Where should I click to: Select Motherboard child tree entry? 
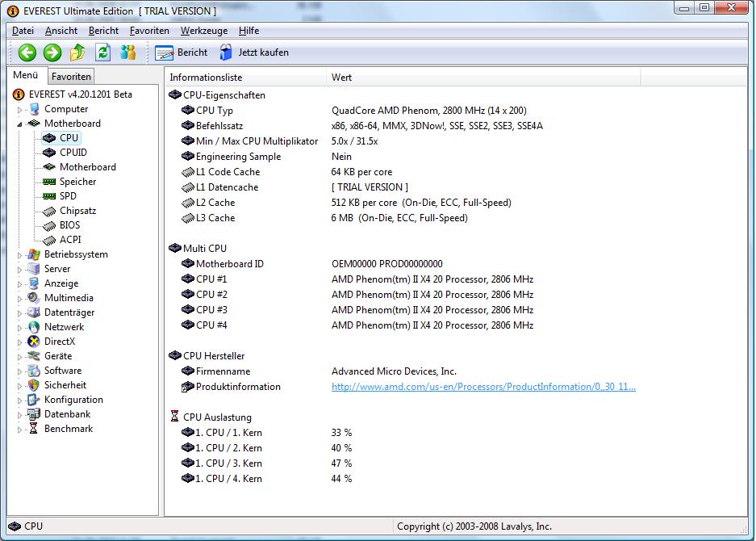(88, 167)
